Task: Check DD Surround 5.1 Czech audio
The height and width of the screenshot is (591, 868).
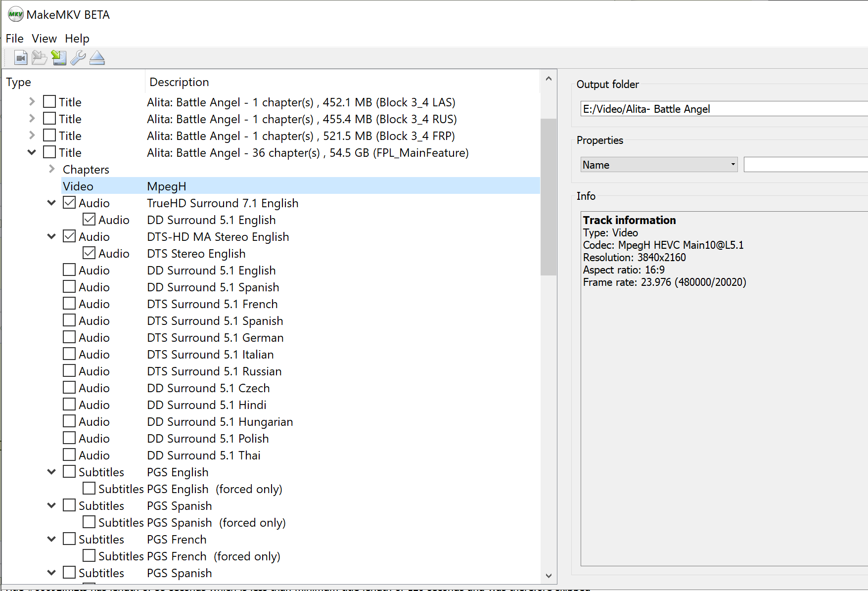Action: pos(69,388)
